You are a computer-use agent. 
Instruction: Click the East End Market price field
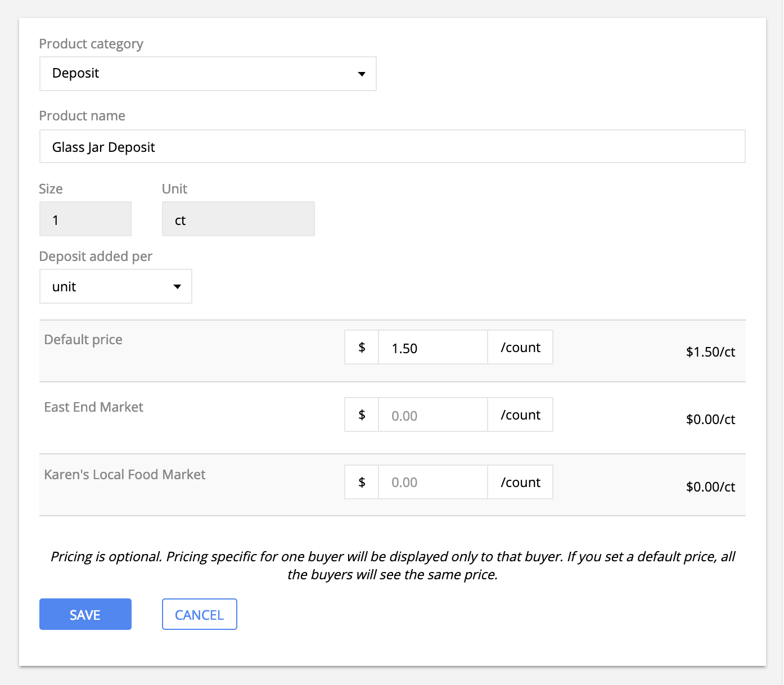(432, 415)
